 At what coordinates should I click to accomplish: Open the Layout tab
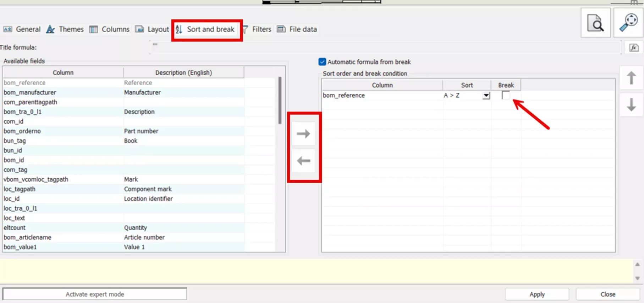click(152, 29)
